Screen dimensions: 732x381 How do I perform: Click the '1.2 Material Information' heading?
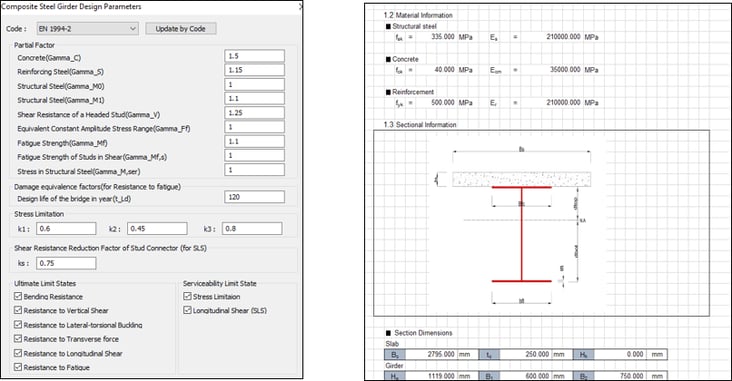[x=418, y=15]
